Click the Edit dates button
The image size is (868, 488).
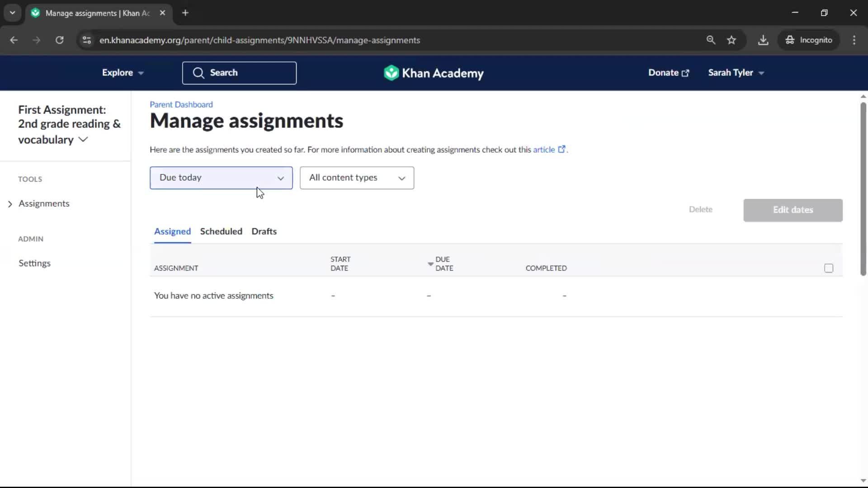(793, 210)
